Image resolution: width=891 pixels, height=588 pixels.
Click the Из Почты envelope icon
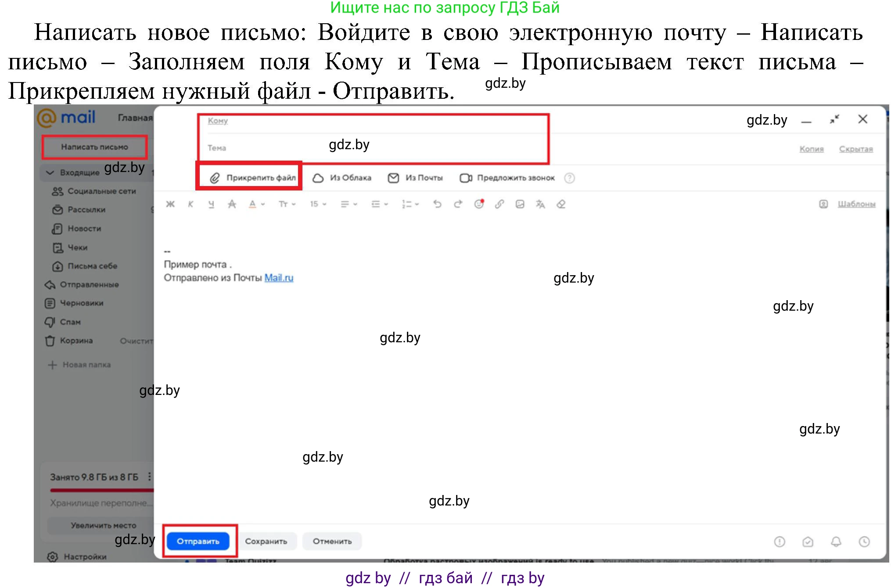[x=394, y=177]
